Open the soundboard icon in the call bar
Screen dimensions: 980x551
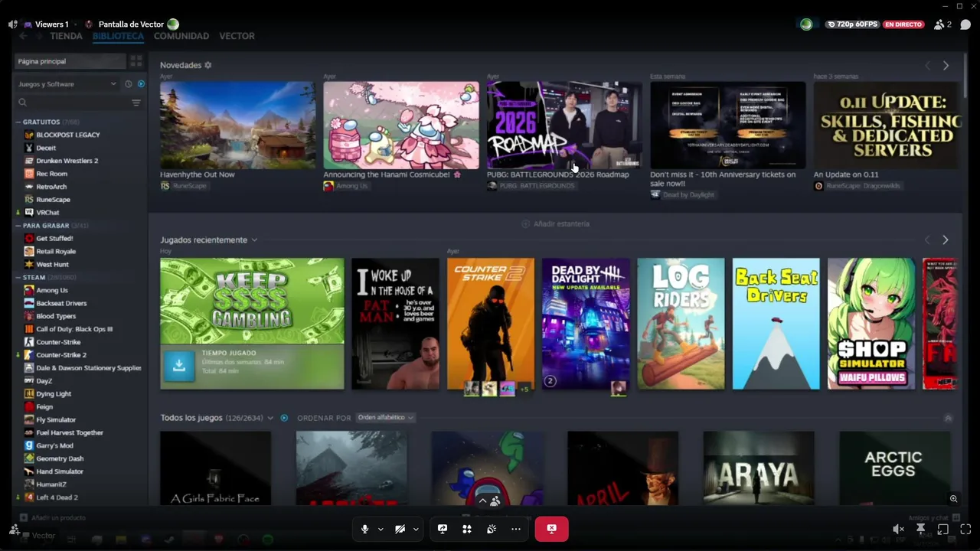pos(492,529)
